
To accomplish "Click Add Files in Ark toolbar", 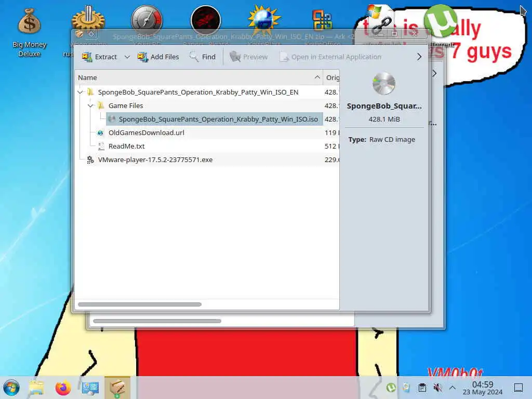I will tap(158, 57).
